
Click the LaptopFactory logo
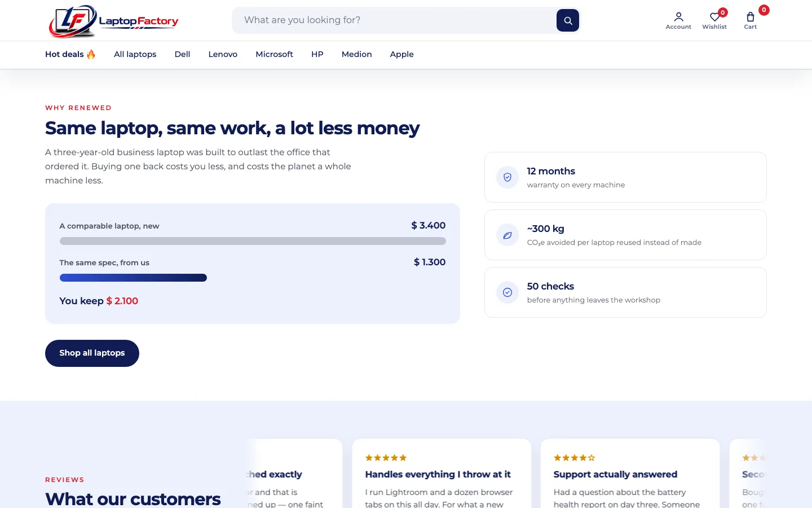[x=113, y=21]
